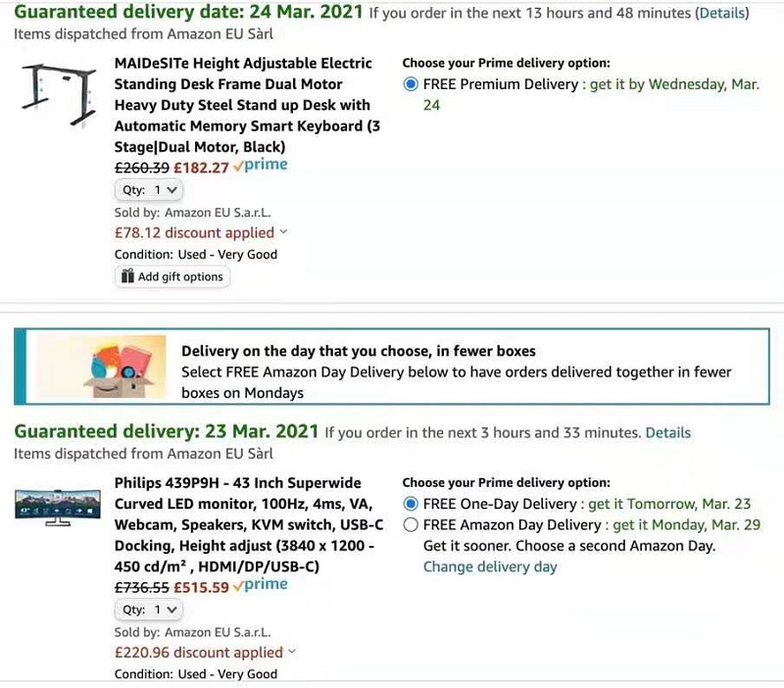This screenshot has height=688, width=784.
Task: Open the Qty dropdown for the Philips monitor
Action: (149, 610)
